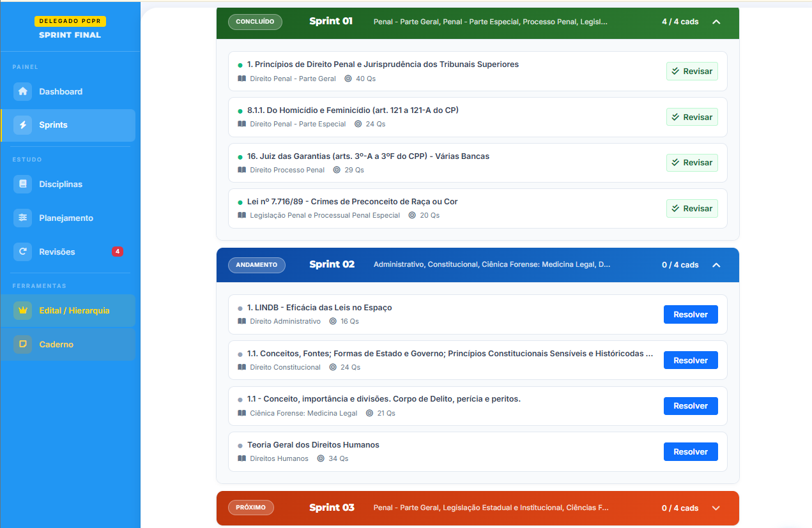Open the Sprints menu item
The width and height of the screenshot is (812, 528).
tap(68, 124)
